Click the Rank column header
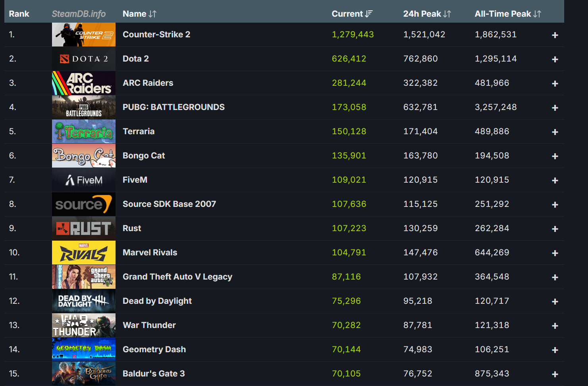This screenshot has height=386, width=588. coord(19,14)
